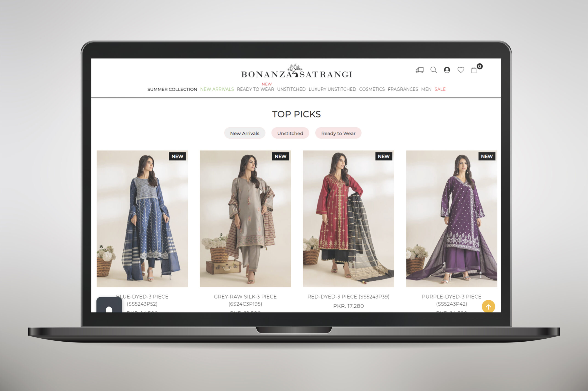Open the shopping bag cart icon
The width and height of the screenshot is (588, 391).
coord(474,70)
